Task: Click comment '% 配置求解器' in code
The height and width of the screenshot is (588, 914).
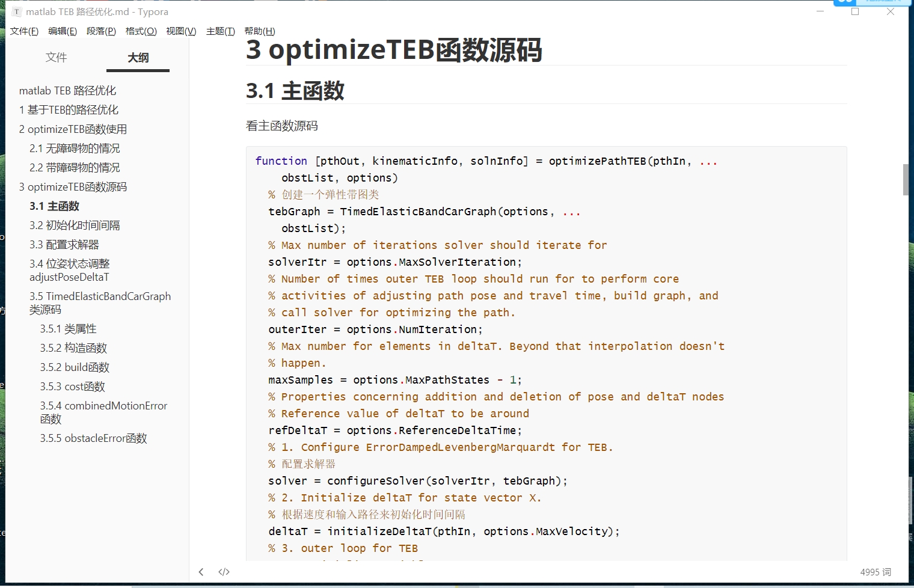Action: coord(302,464)
